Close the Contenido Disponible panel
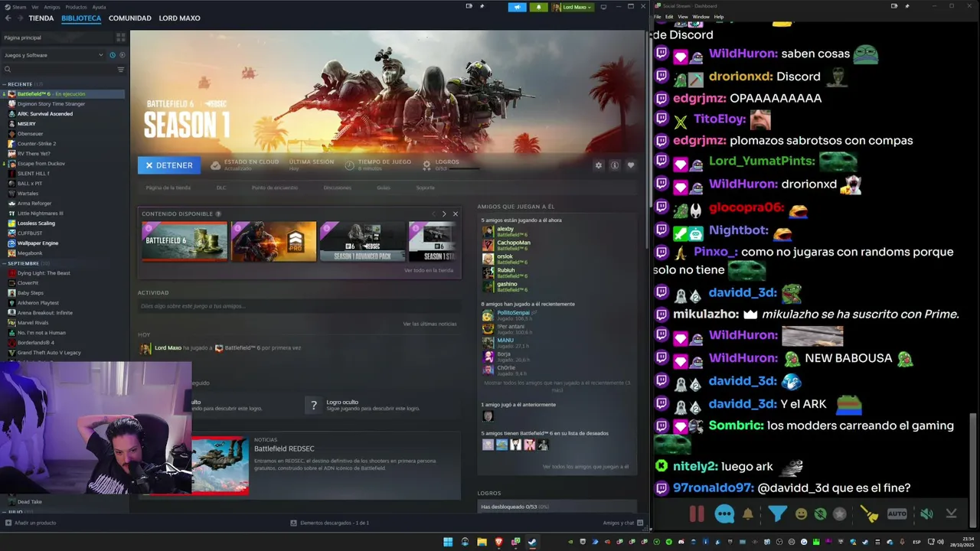Image resolution: width=980 pixels, height=551 pixels. point(456,214)
